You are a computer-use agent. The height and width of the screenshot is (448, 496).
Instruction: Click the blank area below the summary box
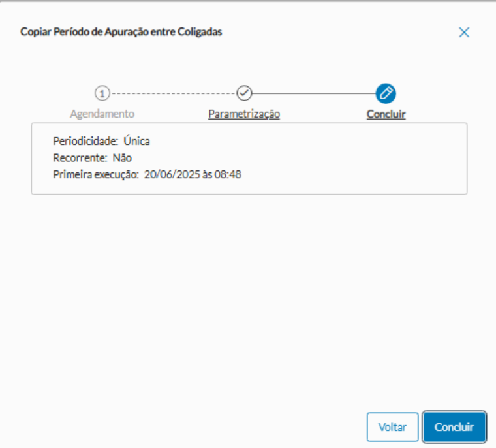(248, 294)
